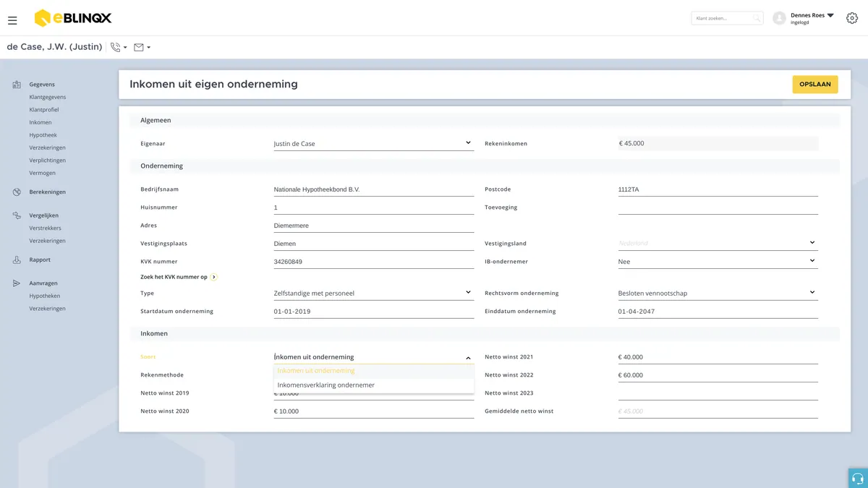Click the Startdatum onderneming field
The image size is (868, 488).
point(373,311)
